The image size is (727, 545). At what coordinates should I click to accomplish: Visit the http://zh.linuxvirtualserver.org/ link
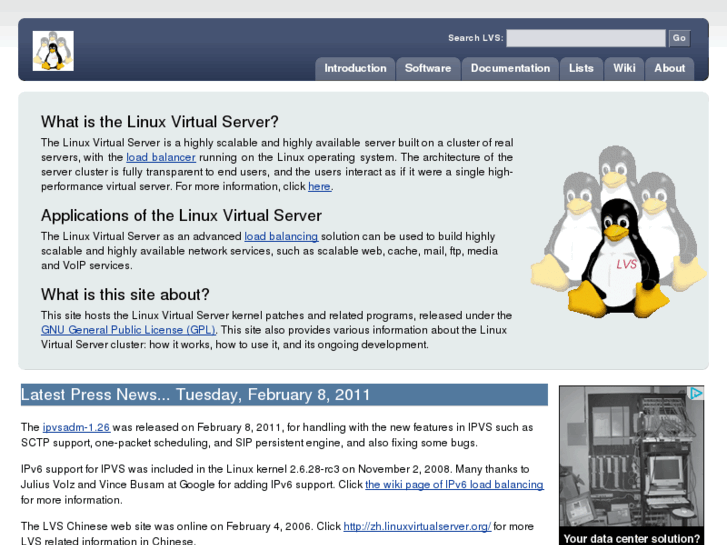tap(417, 526)
